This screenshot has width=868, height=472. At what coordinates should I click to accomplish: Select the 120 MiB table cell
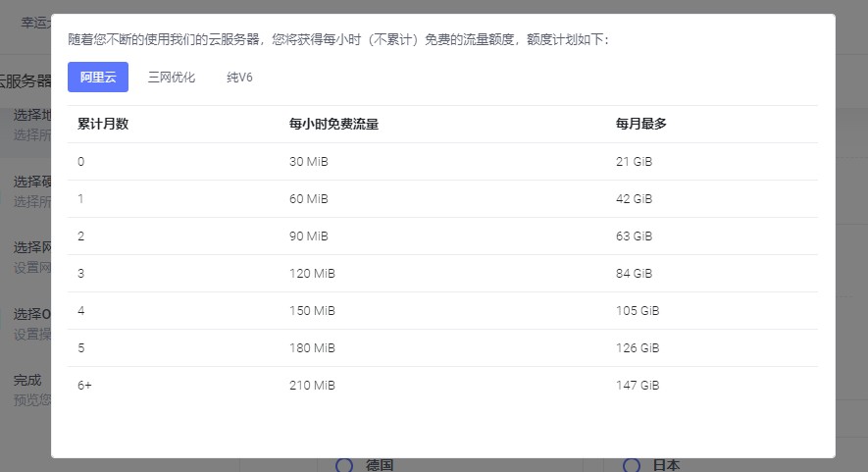point(312,274)
